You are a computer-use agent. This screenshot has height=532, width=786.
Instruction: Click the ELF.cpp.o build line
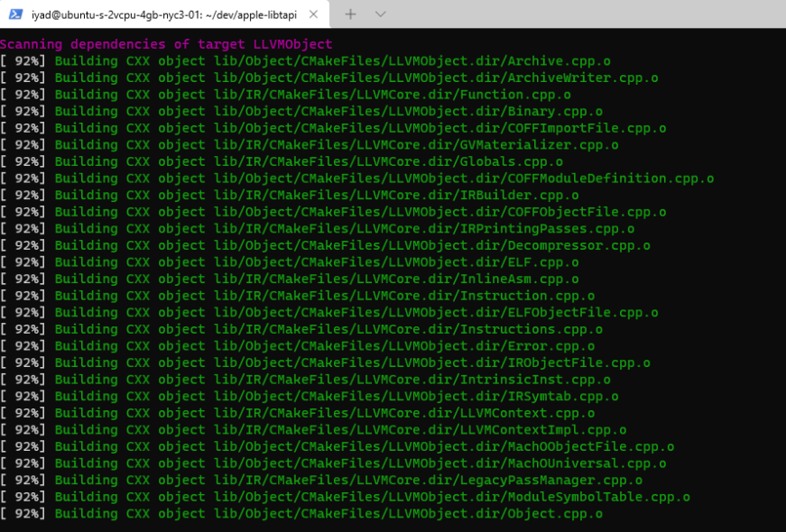tap(290, 262)
